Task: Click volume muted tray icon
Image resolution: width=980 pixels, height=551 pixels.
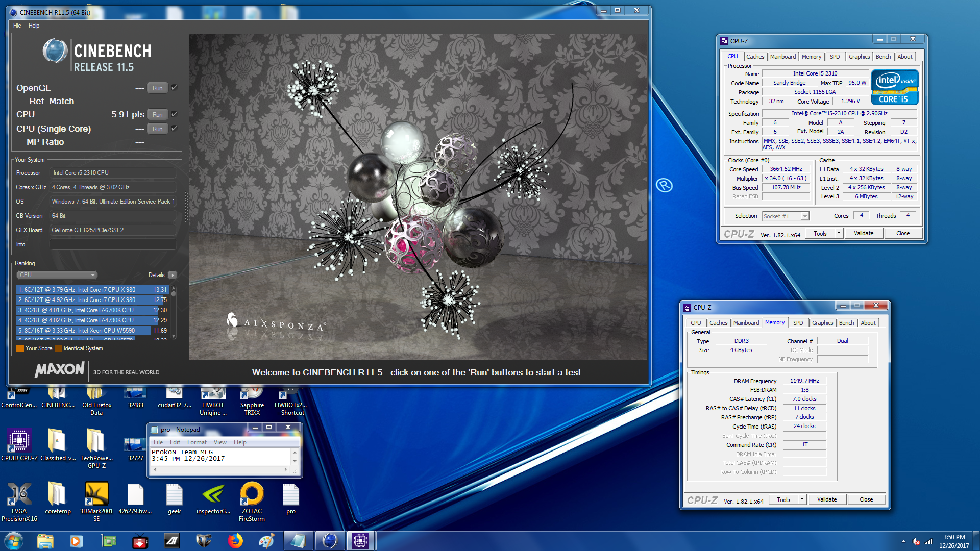Action: click(x=916, y=542)
